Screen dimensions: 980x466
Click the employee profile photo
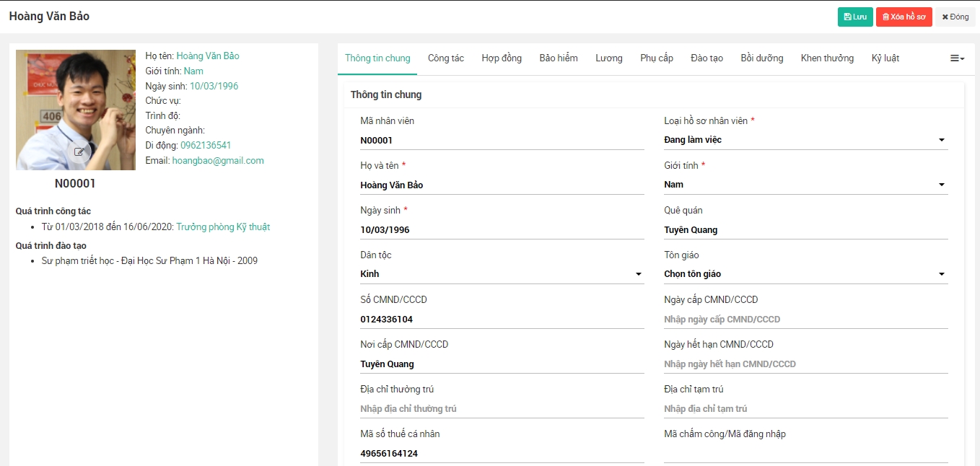point(76,101)
